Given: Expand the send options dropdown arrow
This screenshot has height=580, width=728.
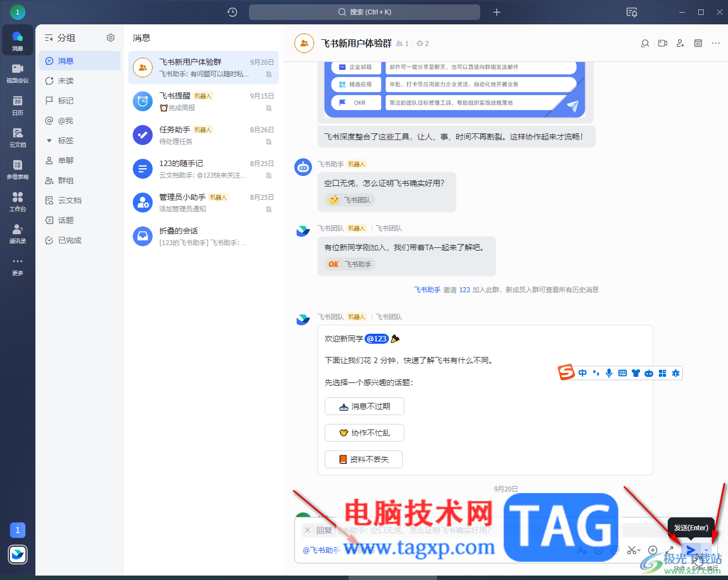Looking at the screenshot, I should [x=706, y=550].
